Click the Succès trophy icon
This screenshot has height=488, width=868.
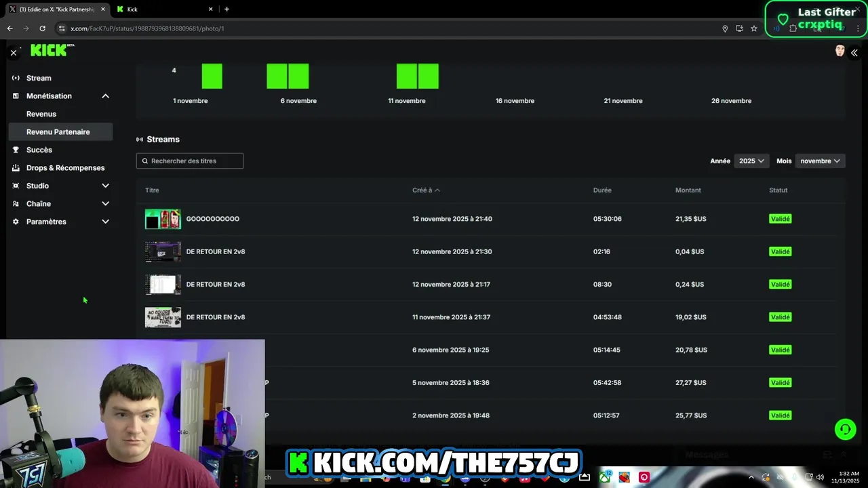(x=16, y=150)
